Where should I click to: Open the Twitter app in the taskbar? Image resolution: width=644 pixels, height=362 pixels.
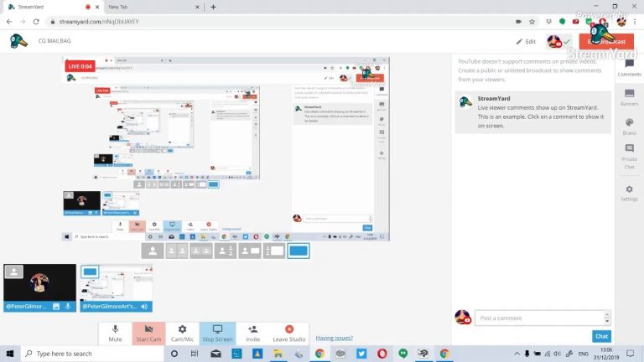coord(361,354)
